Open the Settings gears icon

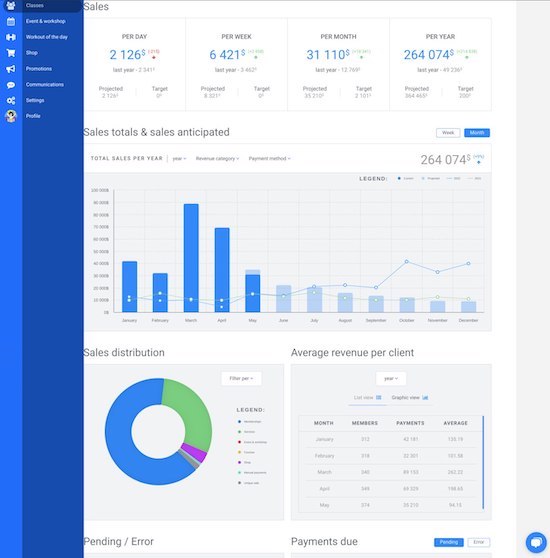pos(11,100)
